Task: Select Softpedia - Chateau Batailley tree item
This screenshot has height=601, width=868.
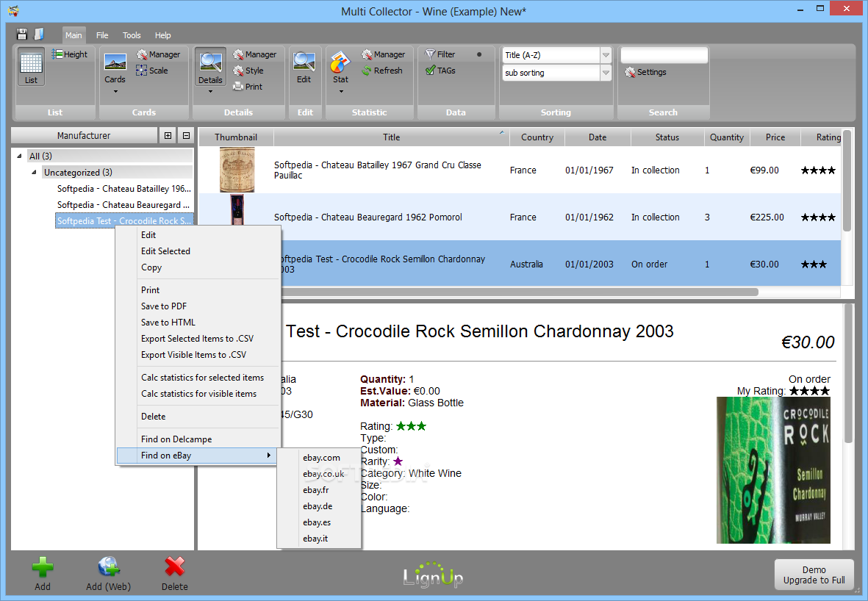Action: click(124, 188)
